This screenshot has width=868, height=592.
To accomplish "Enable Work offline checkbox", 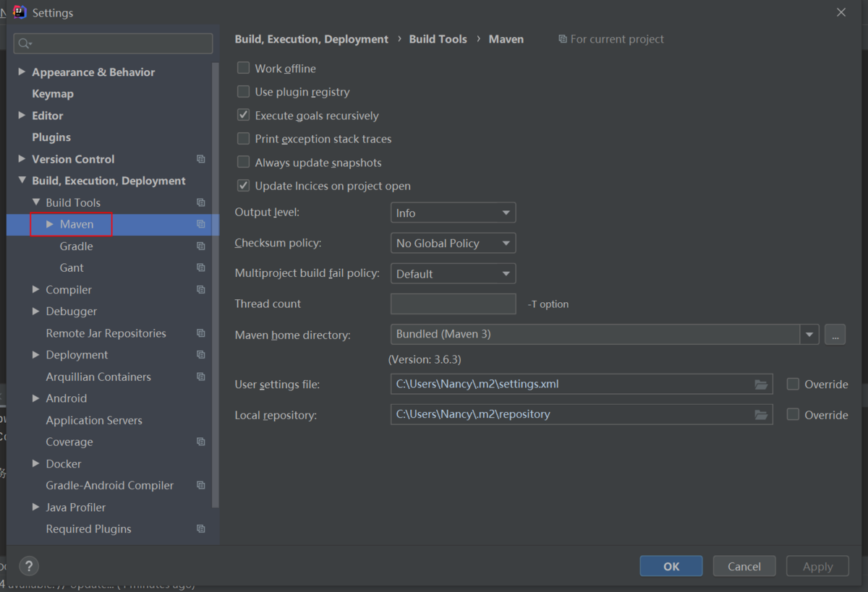I will (x=244, y=69).
